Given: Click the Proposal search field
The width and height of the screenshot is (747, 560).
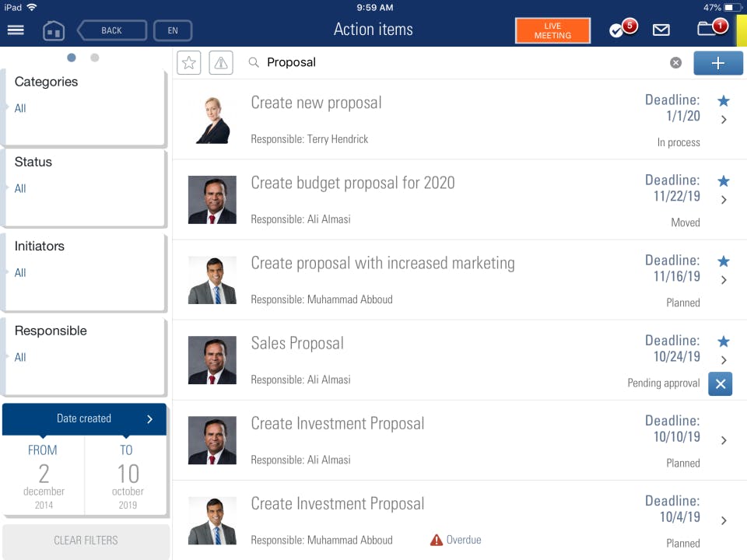Looking at the screenshot, I should pos(459,63).
